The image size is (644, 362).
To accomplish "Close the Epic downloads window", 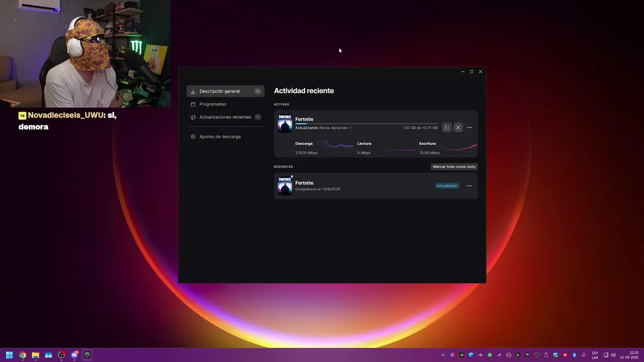I will click(480, 71).
